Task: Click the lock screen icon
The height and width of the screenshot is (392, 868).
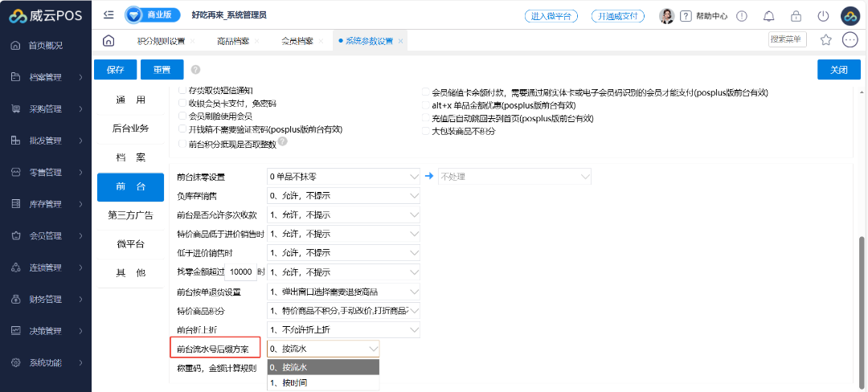Action: [x=796, y=16]
